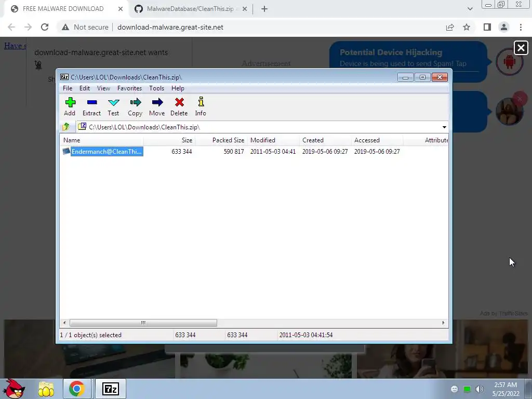Close the overlay with white X button
Image resolution: width=532 pixels, height=399 pixels.
(521, 48)
